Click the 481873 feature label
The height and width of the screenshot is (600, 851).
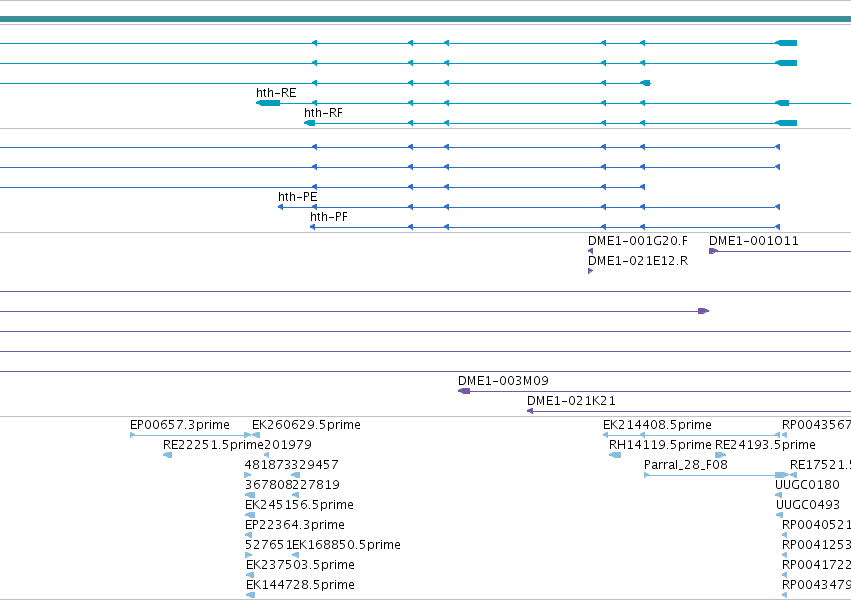[268, 465]
